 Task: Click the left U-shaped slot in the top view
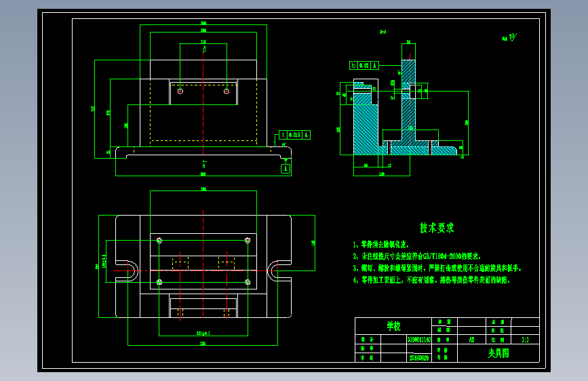point(127,270)
